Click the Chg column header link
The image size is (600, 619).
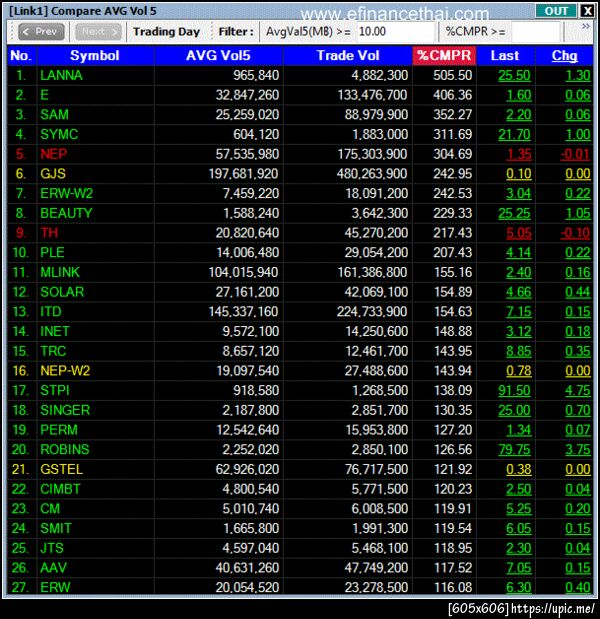[564, 56]
